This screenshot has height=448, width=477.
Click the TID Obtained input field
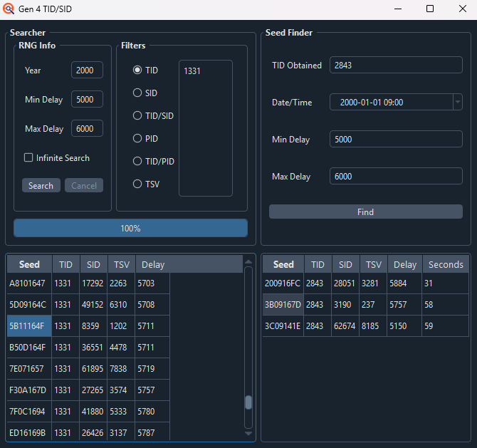tap(396, 65)
